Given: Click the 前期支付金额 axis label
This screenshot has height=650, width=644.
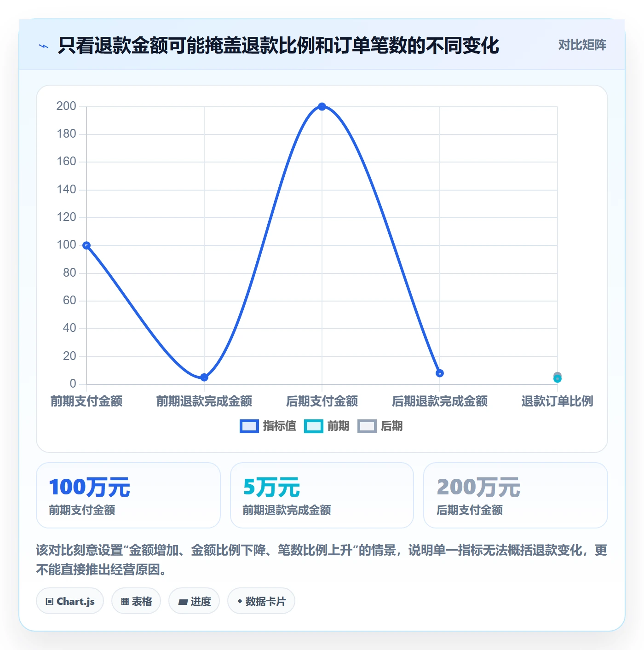Looking at the screenshot, I should [86, 401].
